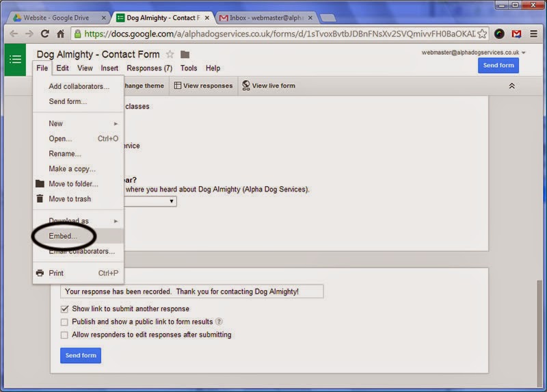Viewport: 547px width, 392px height.
Task: Choose Add collaborators... menu item
Action: click(x=78, y=86)
